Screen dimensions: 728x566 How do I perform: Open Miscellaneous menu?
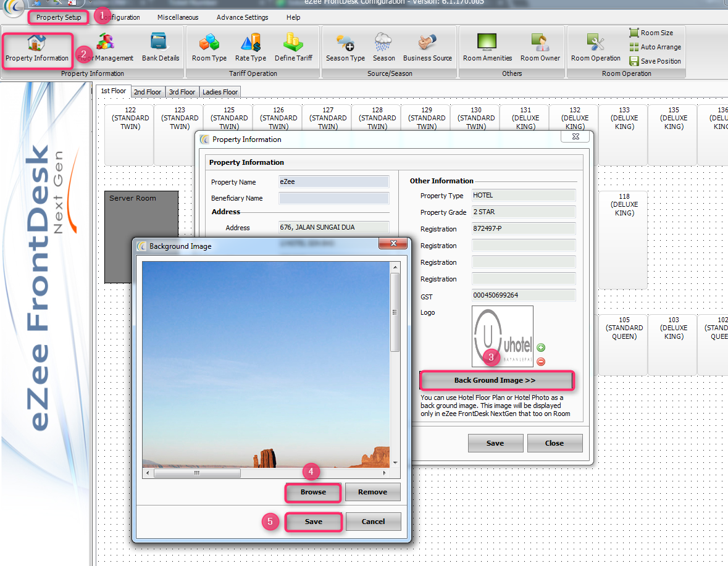[178, 17]
